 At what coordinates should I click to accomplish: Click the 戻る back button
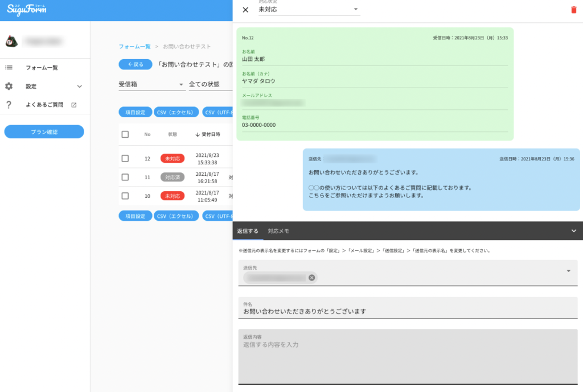tap(136, 64)
